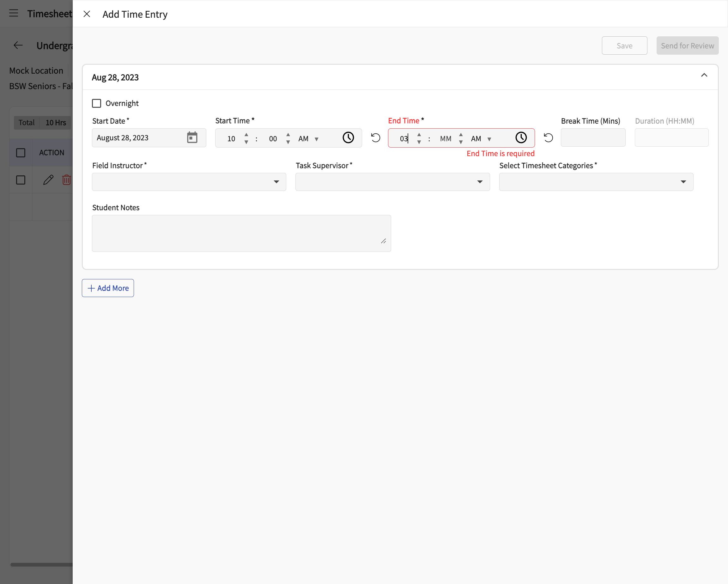The image size is (728, 584).
Task: Reset the Start Time value
Action: 375,137
